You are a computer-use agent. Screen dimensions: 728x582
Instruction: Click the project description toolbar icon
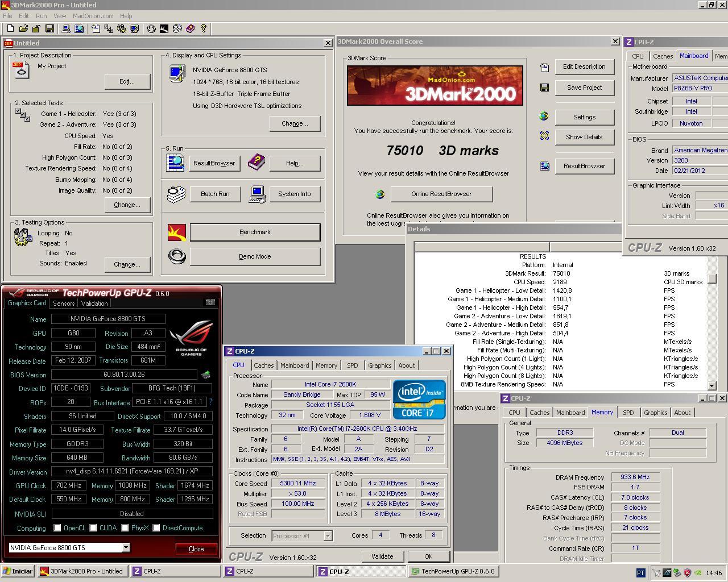pos(96,28)
